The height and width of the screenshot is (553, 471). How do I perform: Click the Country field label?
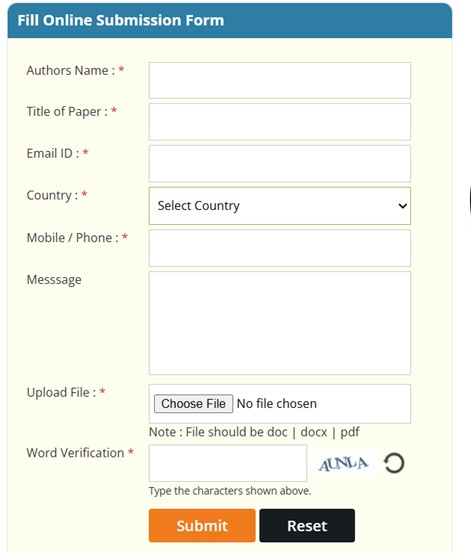52,195
